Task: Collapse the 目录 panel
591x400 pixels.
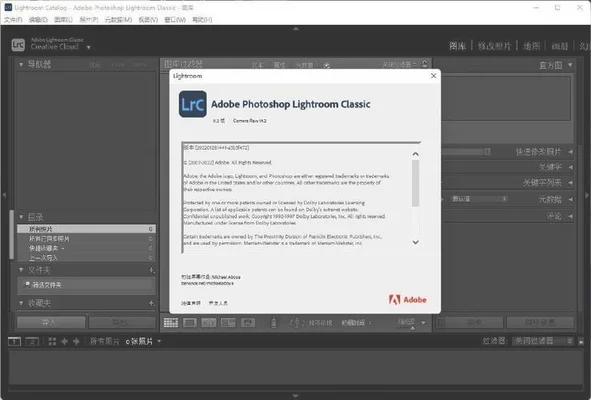Action: [21, 217]
